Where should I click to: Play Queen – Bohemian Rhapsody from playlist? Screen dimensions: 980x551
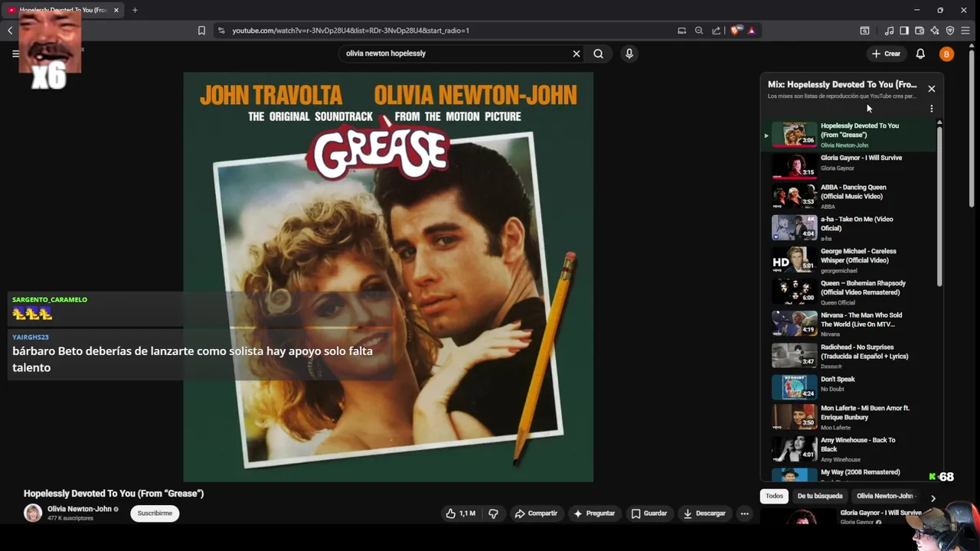(850, 292)
